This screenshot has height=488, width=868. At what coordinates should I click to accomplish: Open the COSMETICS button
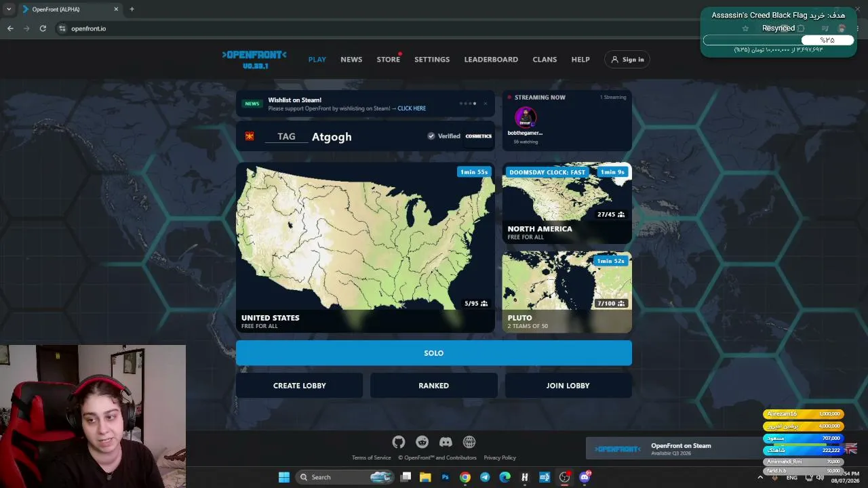click(x=479, y=136)
